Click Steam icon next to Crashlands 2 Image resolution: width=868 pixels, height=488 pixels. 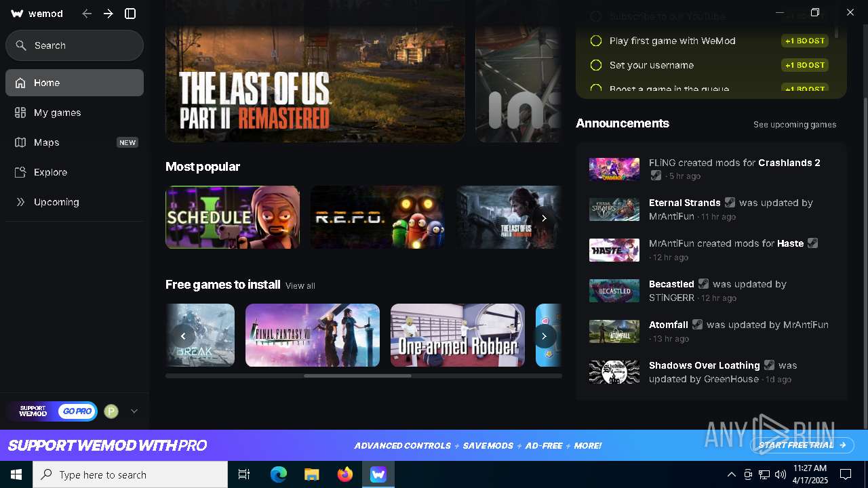point(656,176)
